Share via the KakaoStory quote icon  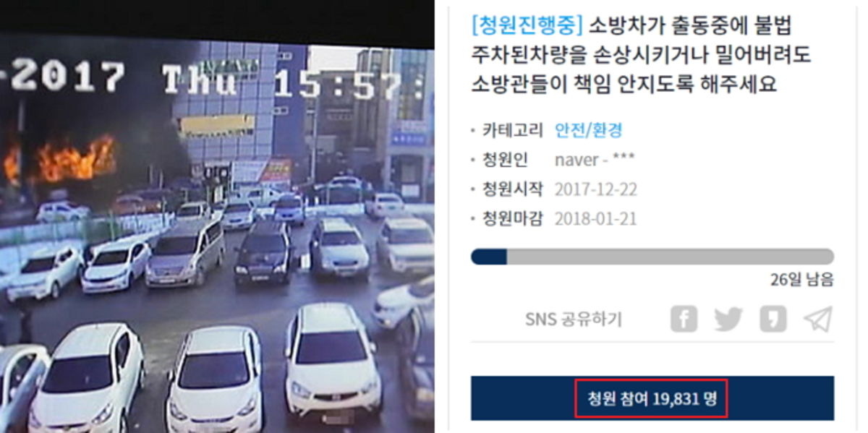[x=773, y=319]
